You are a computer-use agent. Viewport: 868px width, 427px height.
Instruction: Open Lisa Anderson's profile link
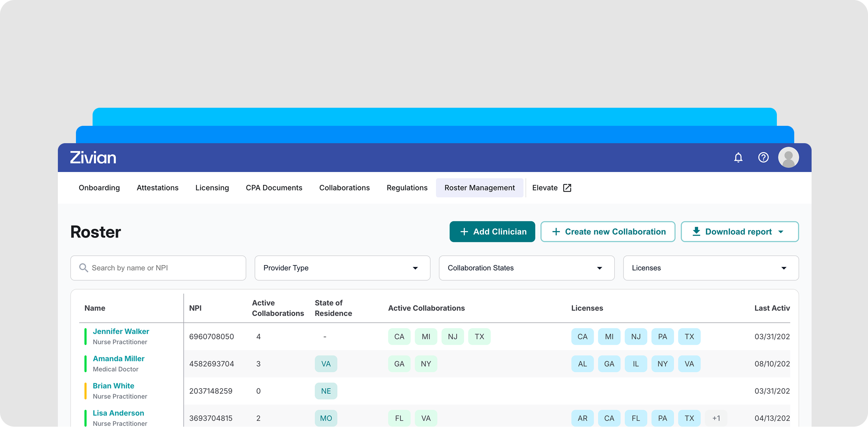click(118, 413)
